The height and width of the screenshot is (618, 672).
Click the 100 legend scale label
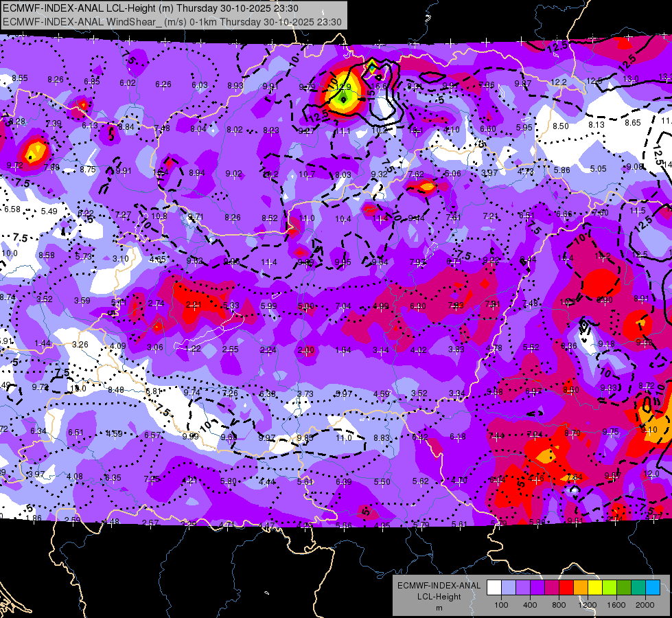point(501,605)
